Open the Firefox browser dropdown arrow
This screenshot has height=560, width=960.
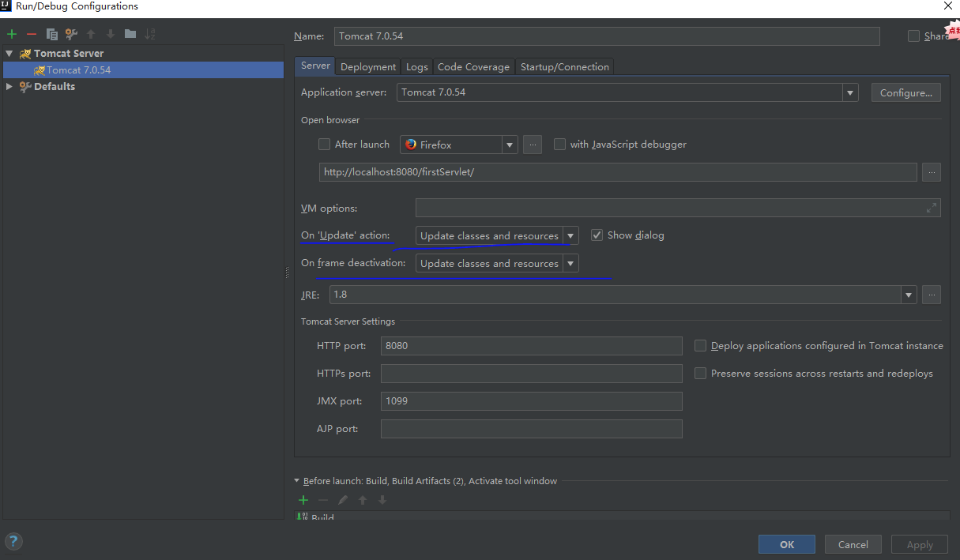pyautogui.click(x=510, y=145)
